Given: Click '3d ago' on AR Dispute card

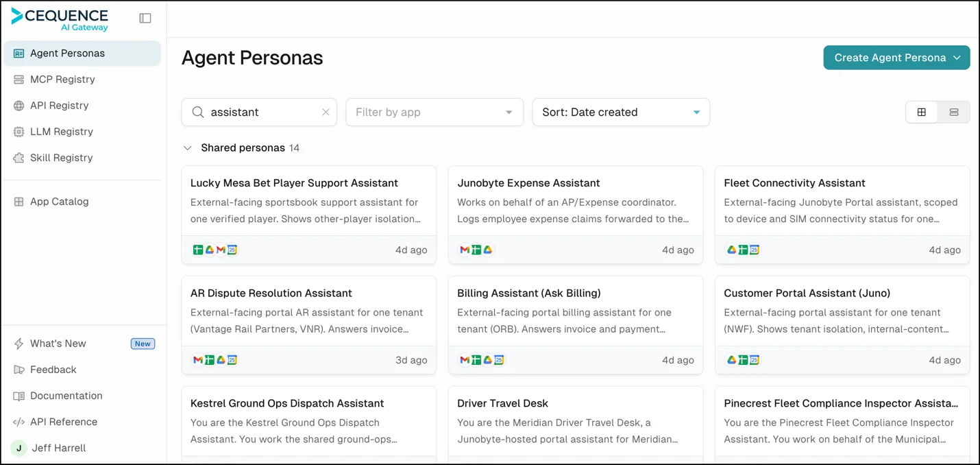Looking at the screenshot, I should [411, 360].
